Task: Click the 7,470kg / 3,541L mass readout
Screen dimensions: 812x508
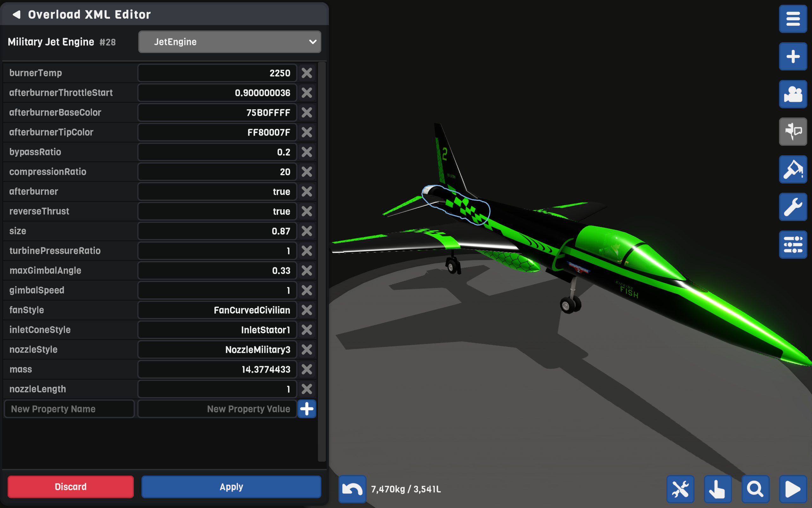Action: click(x=406, y=489)
